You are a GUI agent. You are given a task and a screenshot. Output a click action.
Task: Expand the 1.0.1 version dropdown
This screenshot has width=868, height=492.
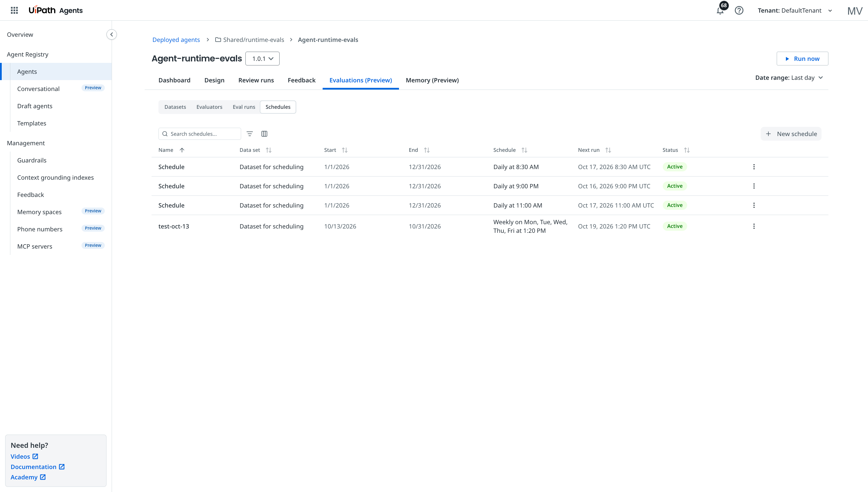262,59
